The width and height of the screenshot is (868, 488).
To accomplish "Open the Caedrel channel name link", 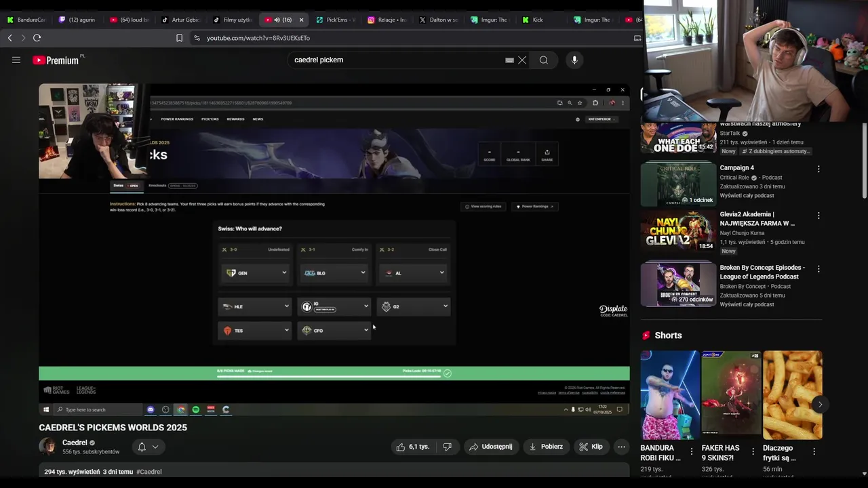I will (75, 443).
